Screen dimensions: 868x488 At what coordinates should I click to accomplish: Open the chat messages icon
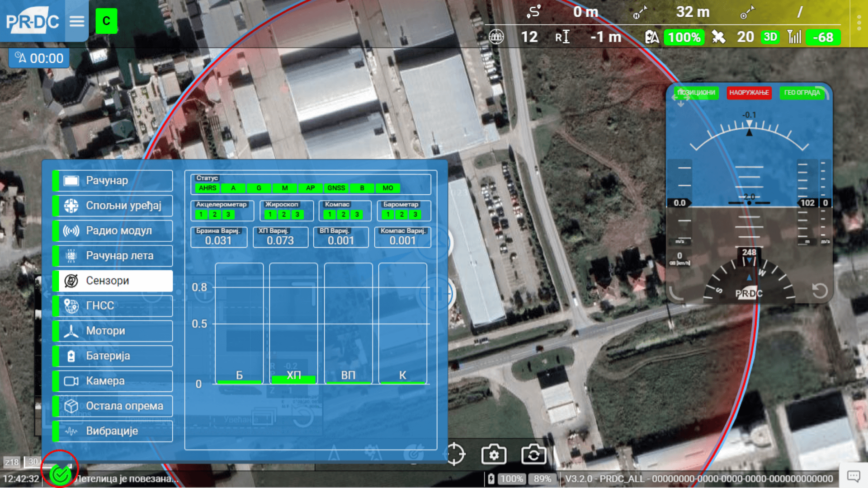tap(854, 476)
